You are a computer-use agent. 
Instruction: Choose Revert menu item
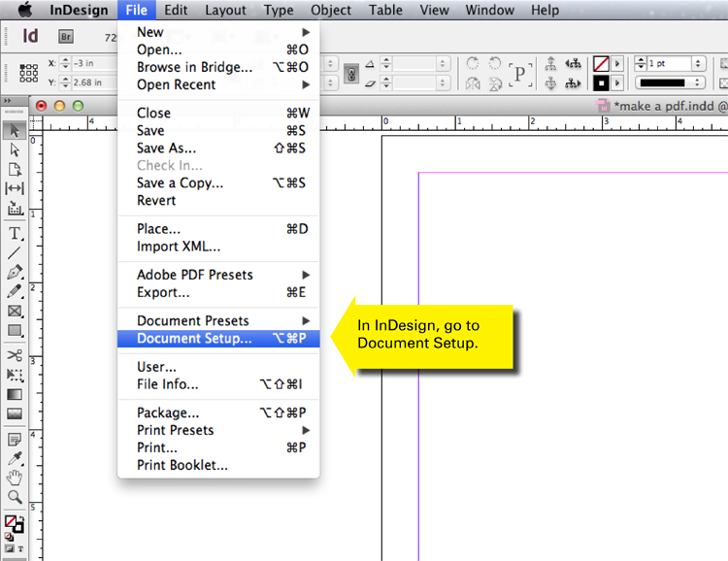click(218, 201)
